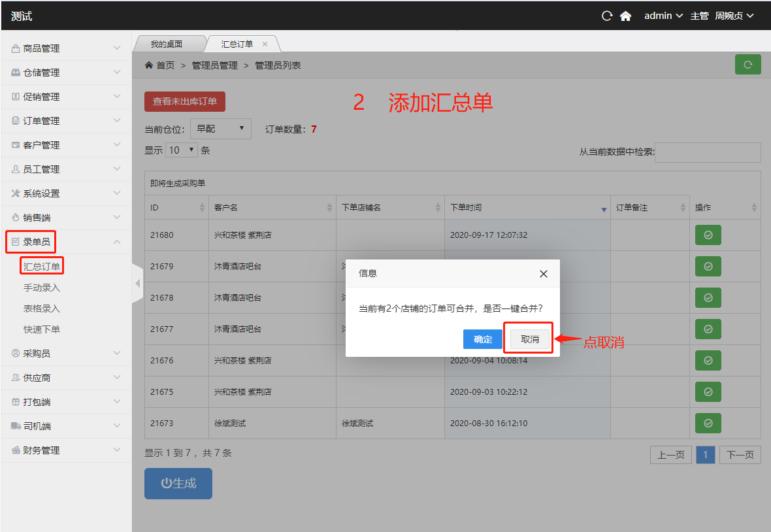Select 手动录入 in the sidebar submenu

42,288
